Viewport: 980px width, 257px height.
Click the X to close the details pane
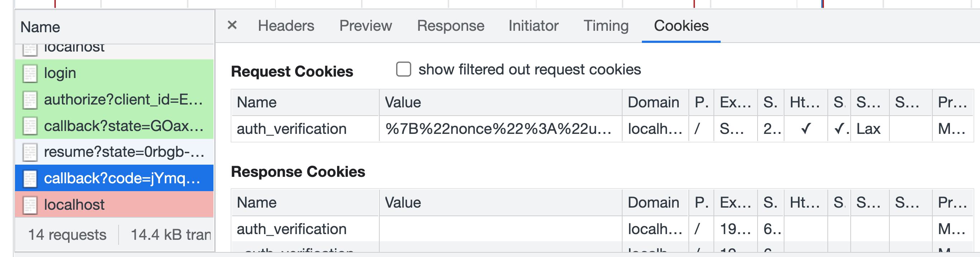coord(232,25)
